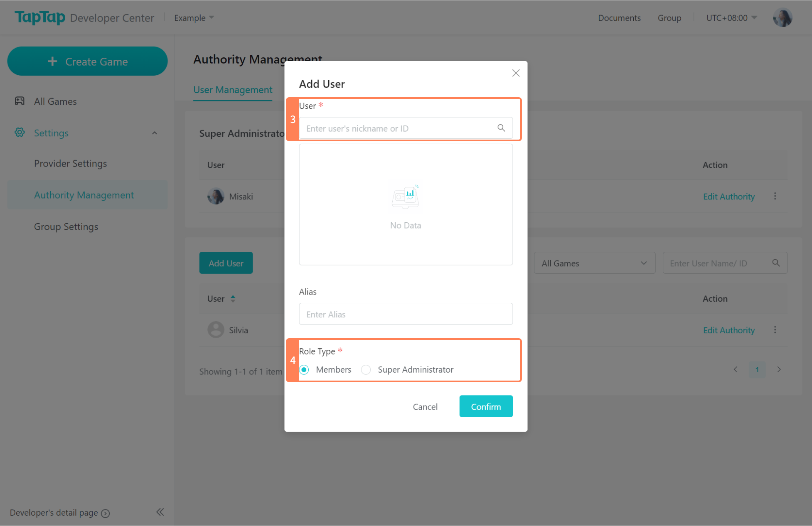This screenshot has width=812, height=526.
Task: Sort the User column in members table
Action: tap(233, 298)
